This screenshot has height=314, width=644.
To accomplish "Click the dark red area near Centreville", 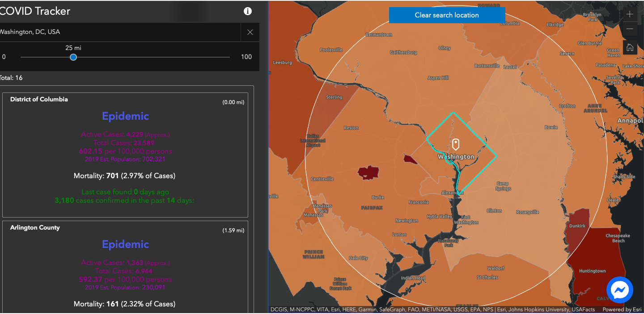I will click(369, 172).
